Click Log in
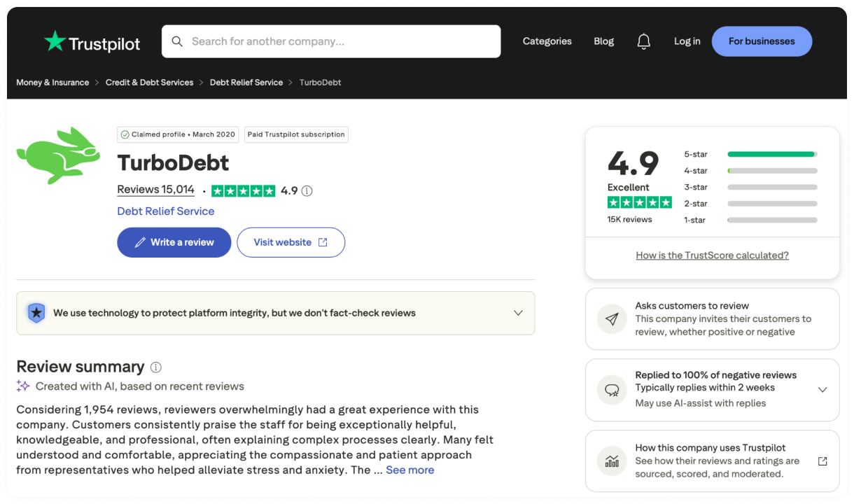 [687, 41]
